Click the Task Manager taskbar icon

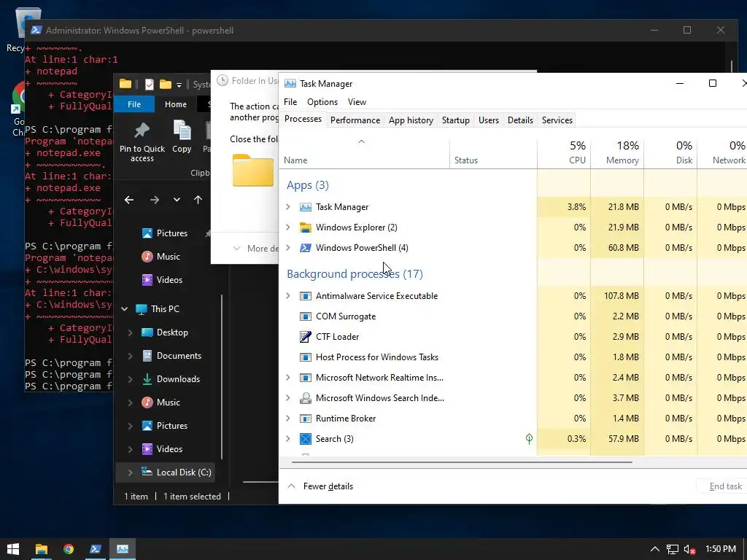pyautogui.click(x=123, y=549)
